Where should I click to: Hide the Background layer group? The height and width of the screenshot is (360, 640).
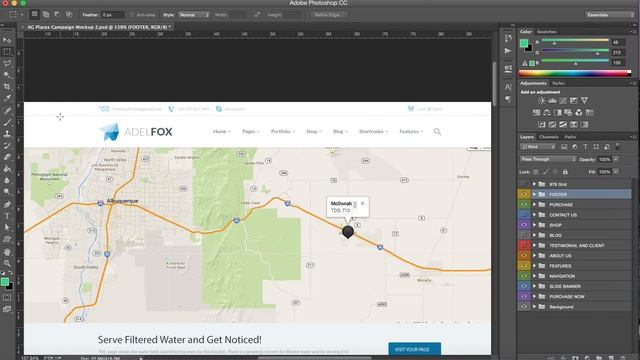(x=524, y=307)
